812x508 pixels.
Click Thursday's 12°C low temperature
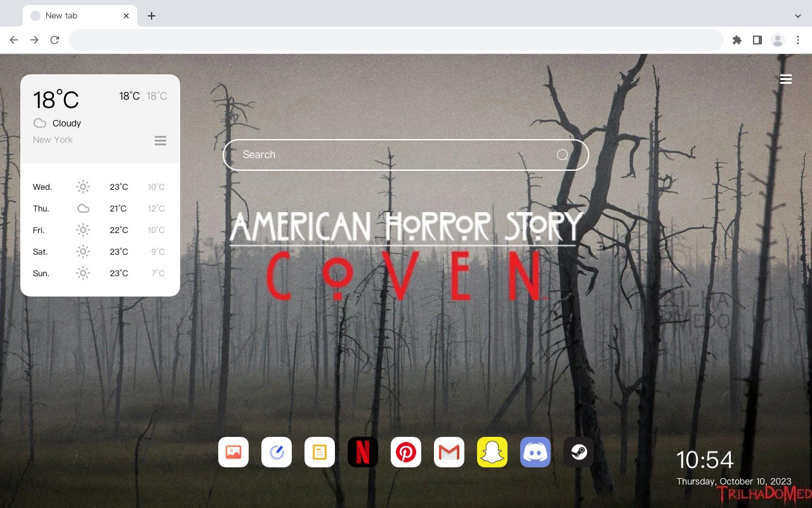[x=156, y=208]
